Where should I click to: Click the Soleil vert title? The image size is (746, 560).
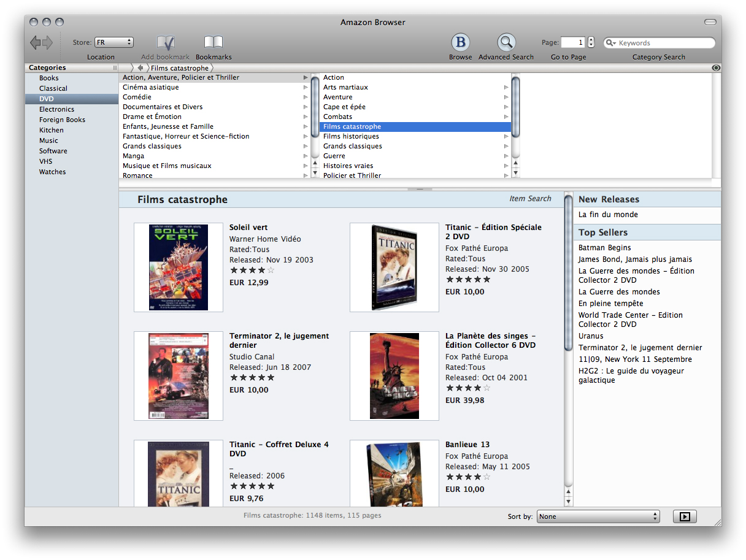pos(248,228)
